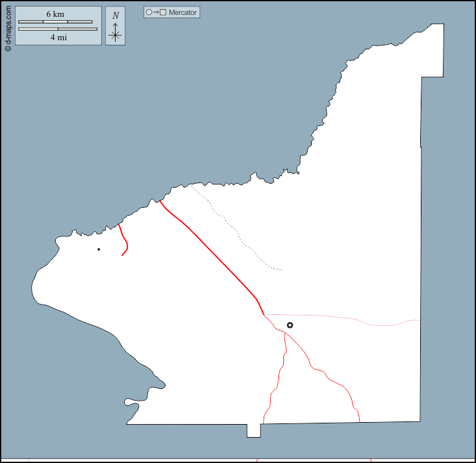The image size is (476, 463).
Task: Click the "6 km" scale text
Action: click(55, 14)
